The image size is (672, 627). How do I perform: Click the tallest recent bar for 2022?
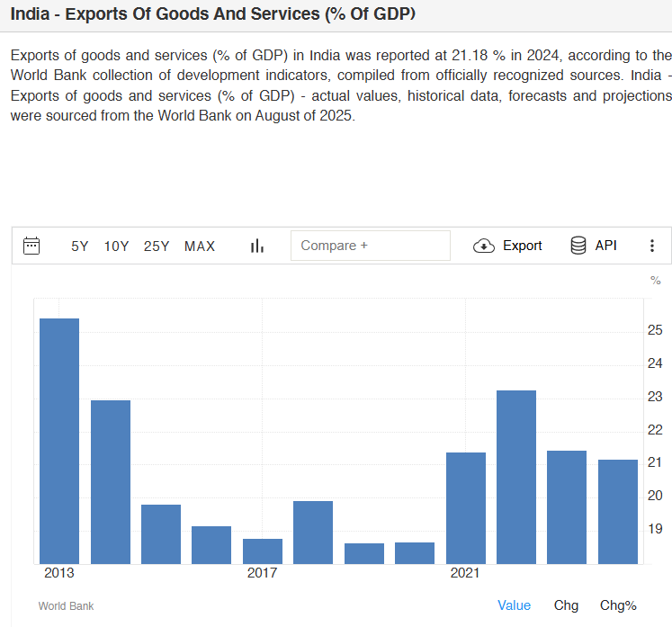[516, 477]
